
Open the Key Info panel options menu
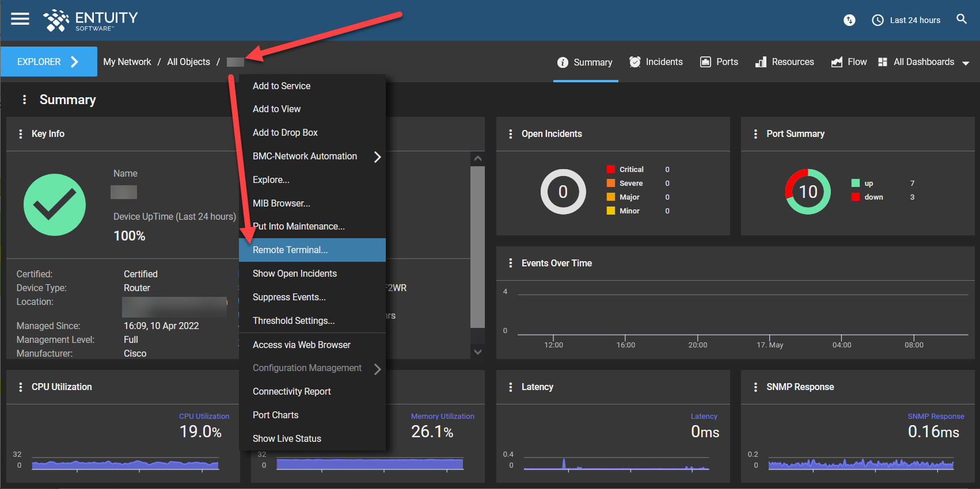(21, 133)
